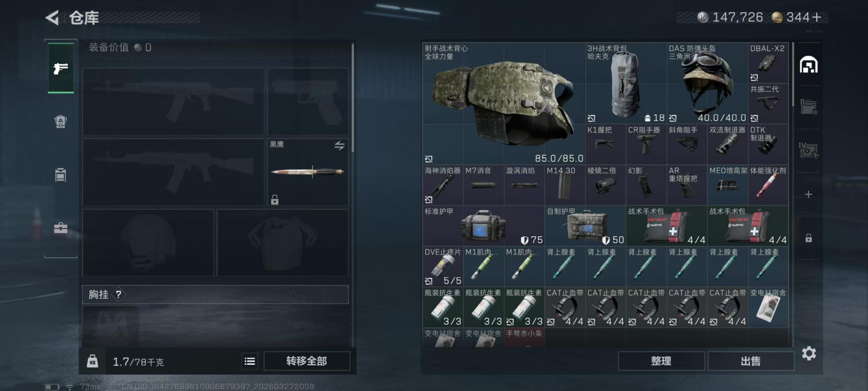This screenshot has height=391, width=868.
Task: Click the 整理 sort button
Action: [x=661, y=361]
